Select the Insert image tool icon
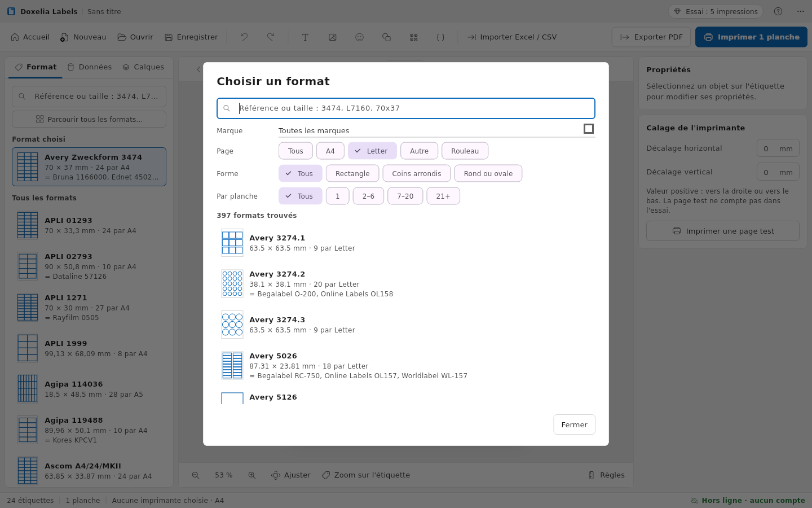Screen dimensions: 812x508 [x=333, y=37]
